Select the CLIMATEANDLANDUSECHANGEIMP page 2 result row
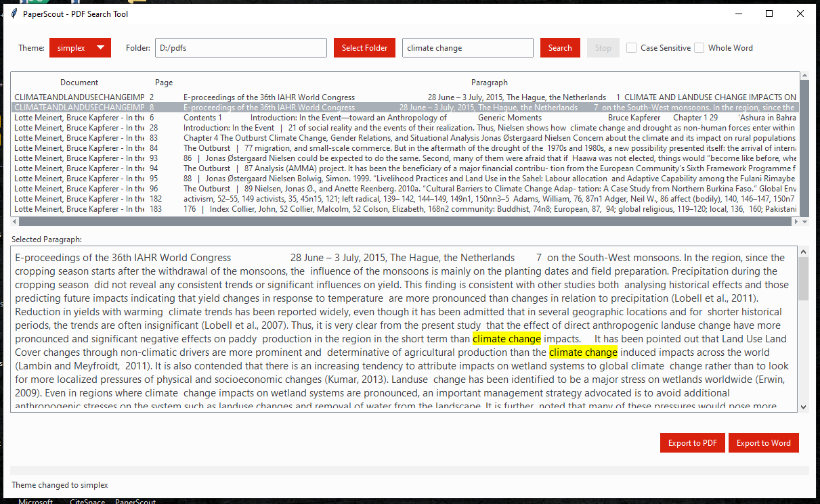Viewport: 820px width, 504px height. coord(405,97)
